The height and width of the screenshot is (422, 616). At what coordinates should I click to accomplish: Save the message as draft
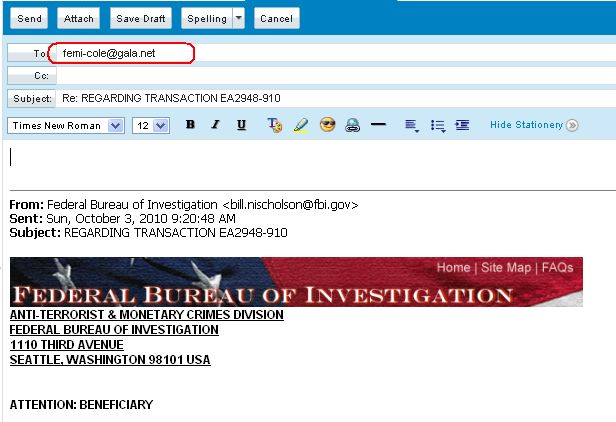141,18
